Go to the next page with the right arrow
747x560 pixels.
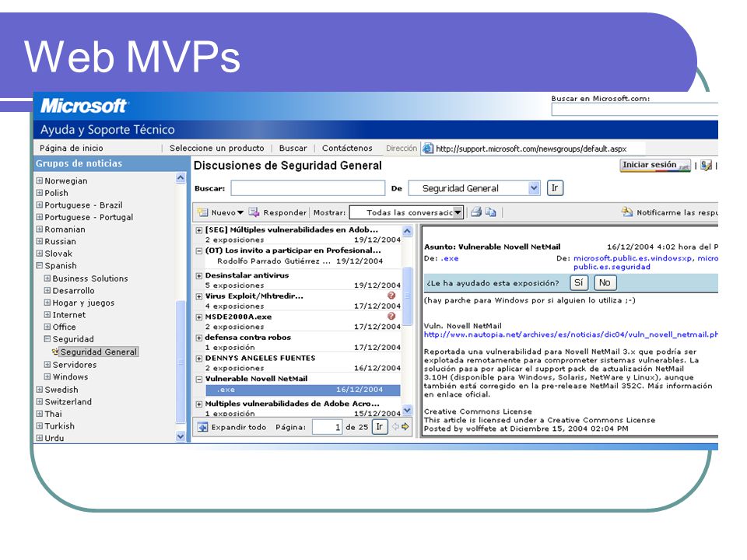point(405,427)
